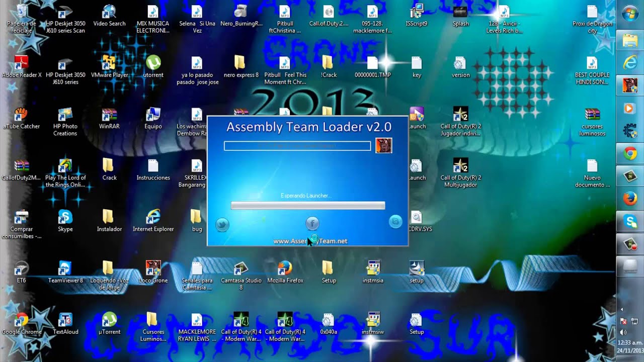Open the Windows Start orb
The height and width of the screenshot is (362, 644).
tap(630, 14)
